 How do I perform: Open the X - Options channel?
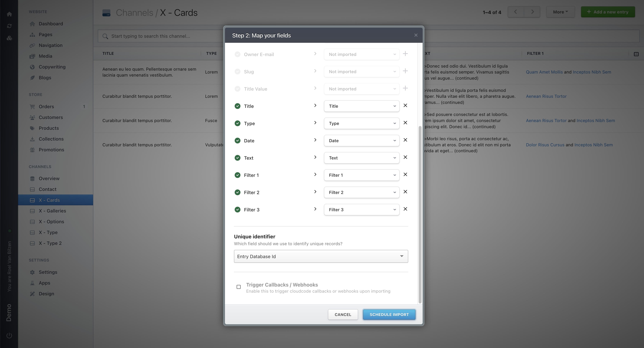pyautogui.click(x=52, y=221)
